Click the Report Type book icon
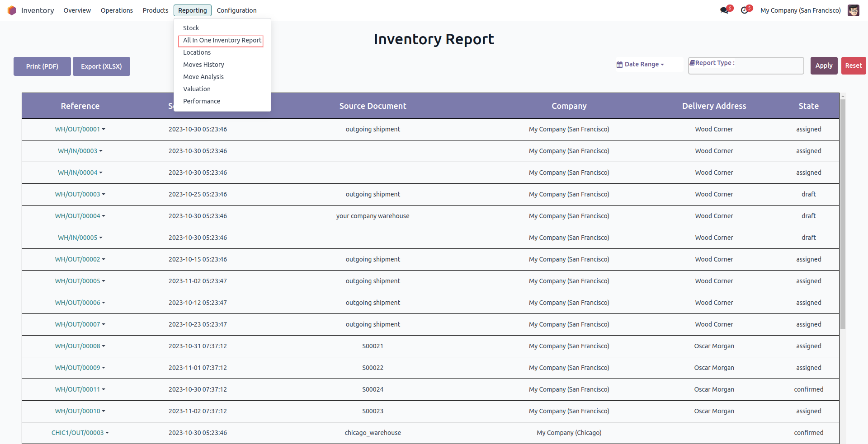Viewport: 868px width, 444px height. tap(692, 63)
